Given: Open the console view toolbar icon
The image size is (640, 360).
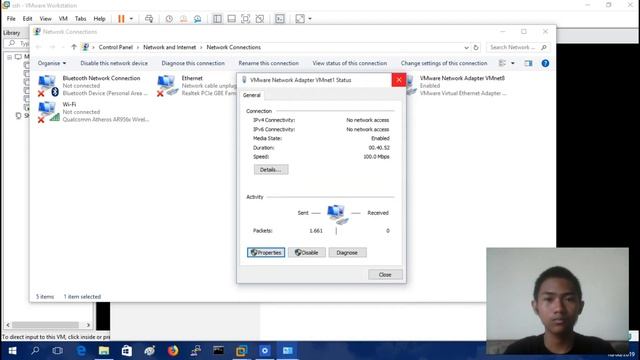Looking at the screenshot, I should pos(280,19).
